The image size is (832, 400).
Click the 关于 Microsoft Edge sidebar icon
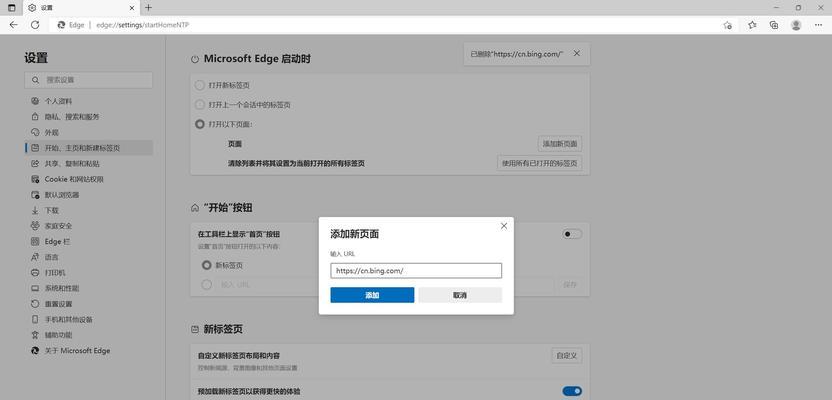click(35, 351)
